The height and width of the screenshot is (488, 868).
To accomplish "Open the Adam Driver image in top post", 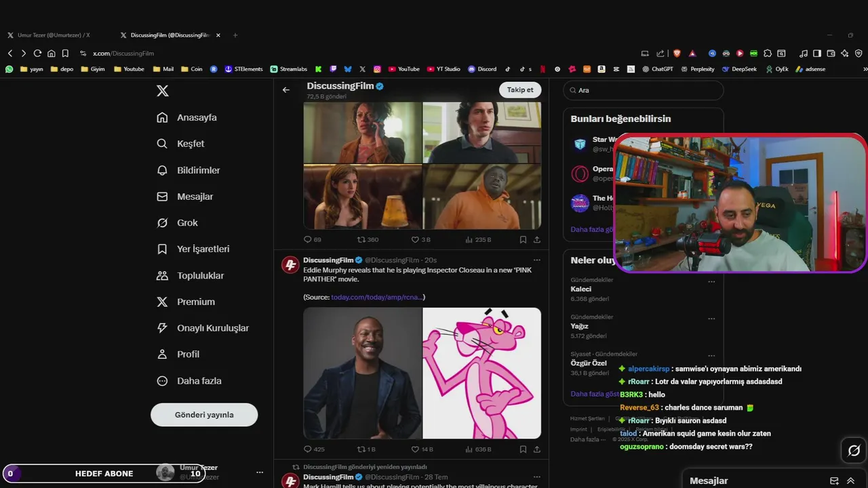I will (x=482, y=132).
